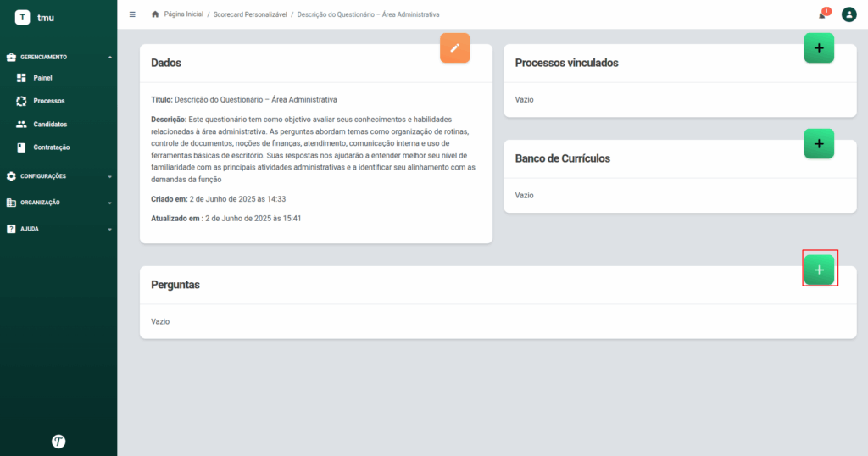Click the Organização building icon

point(11,203)
